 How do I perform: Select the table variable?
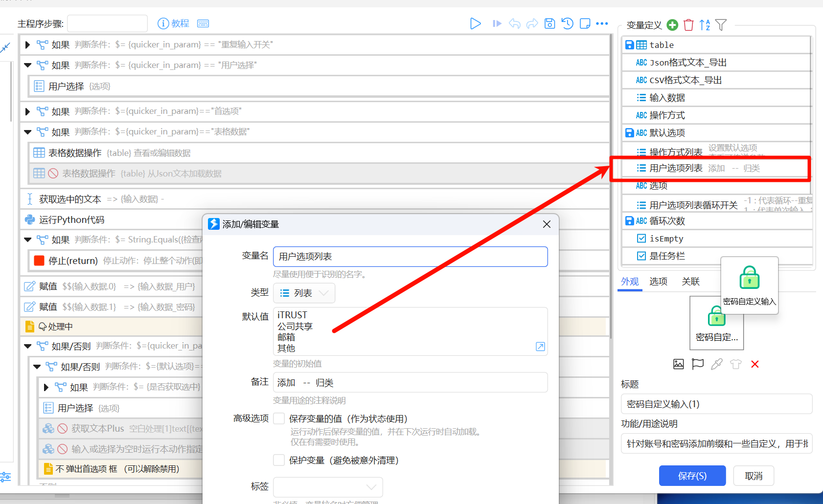(x=717, y=45)
